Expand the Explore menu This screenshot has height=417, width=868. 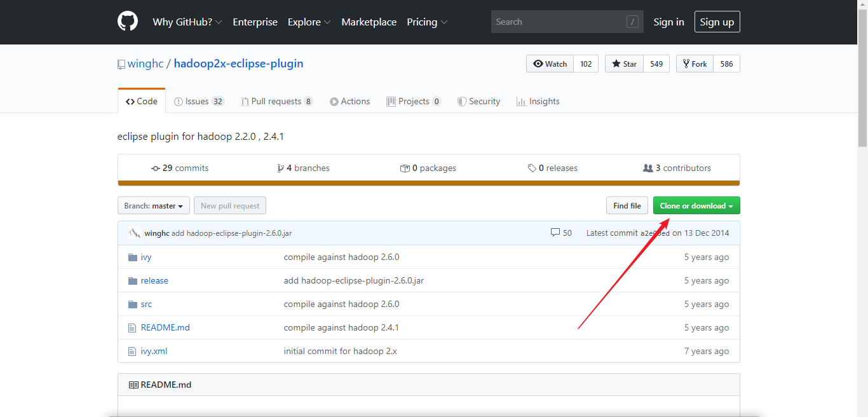click(309, 22)
